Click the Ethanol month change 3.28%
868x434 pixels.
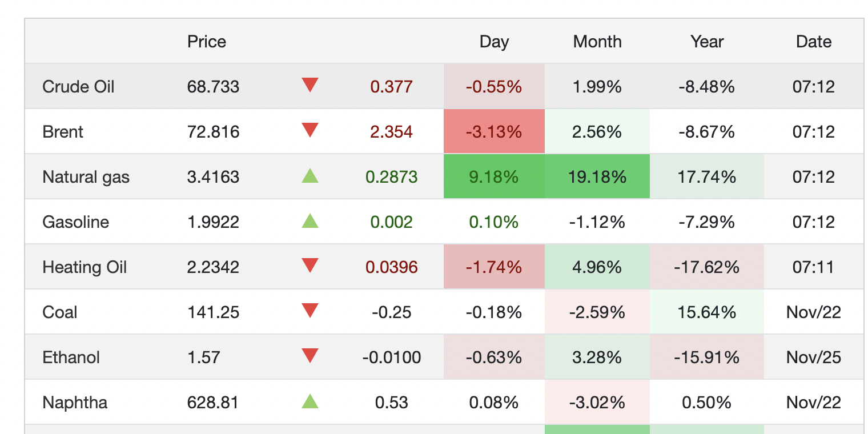[x=597, y=357]
